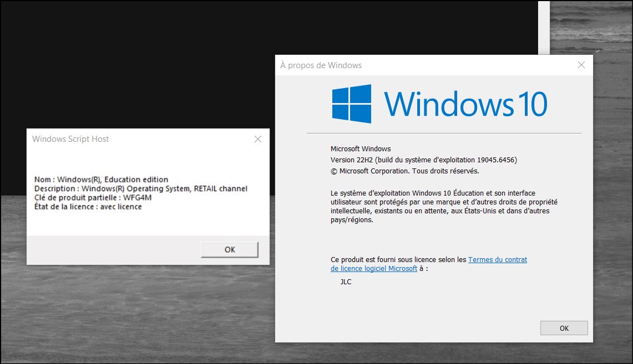Open the Termes du contrat link
The height and width of the screenshot is (364, 633).
(x=497, y=260)
